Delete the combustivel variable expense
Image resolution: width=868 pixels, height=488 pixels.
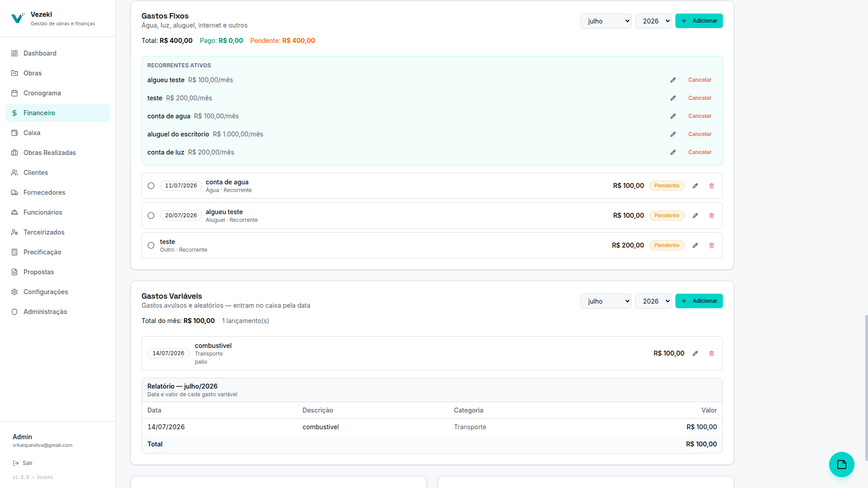click(712, 353)
